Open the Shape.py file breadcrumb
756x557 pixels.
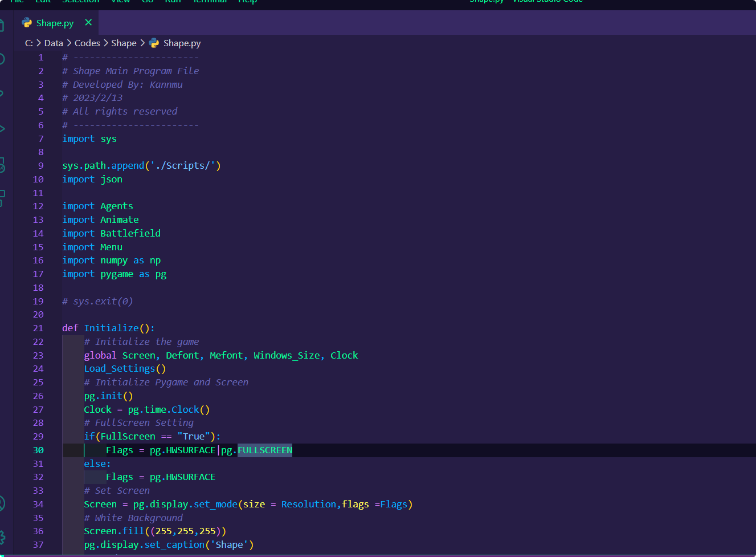click(182, 43)
